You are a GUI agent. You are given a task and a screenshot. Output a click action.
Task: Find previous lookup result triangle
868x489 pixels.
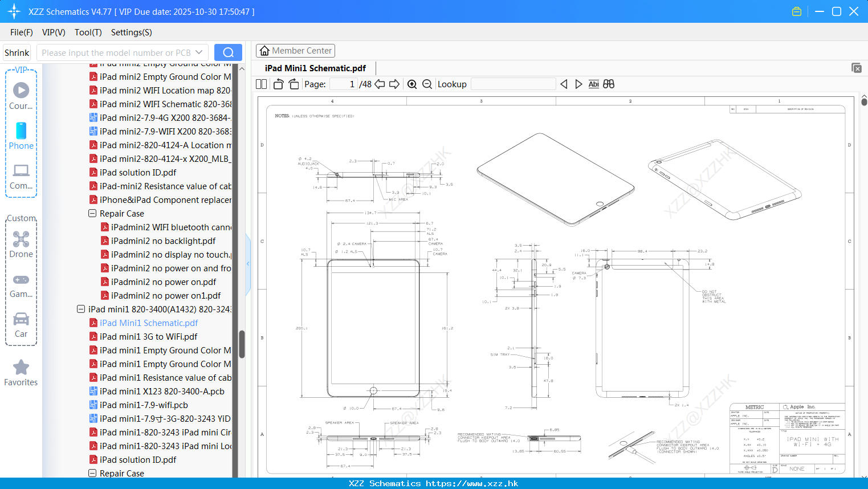(x=564, y=84)
